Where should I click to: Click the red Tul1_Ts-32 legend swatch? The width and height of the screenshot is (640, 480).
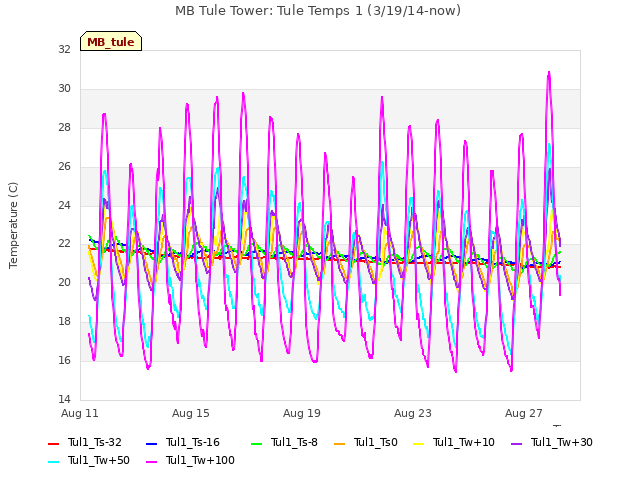click(53, 443)
